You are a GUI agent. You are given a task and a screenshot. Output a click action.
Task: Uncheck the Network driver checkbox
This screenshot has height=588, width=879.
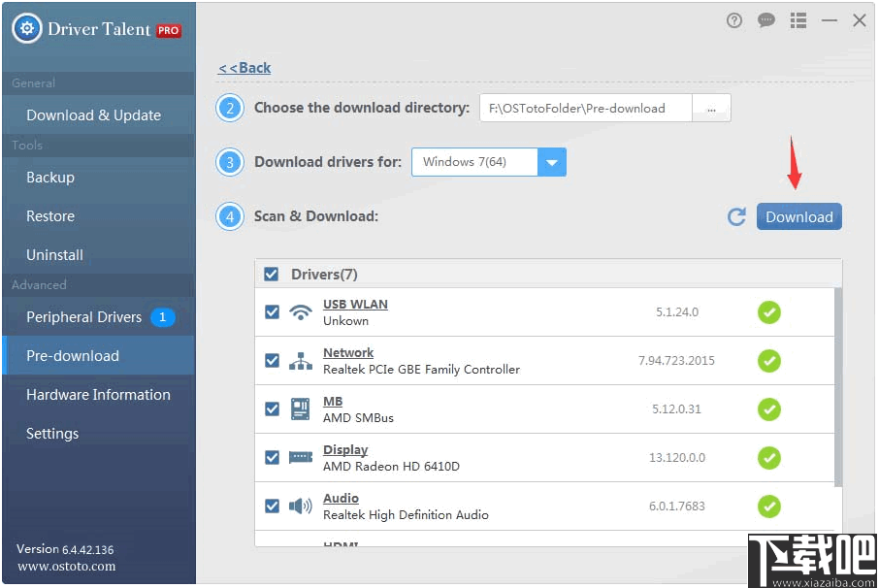[272, 360]
